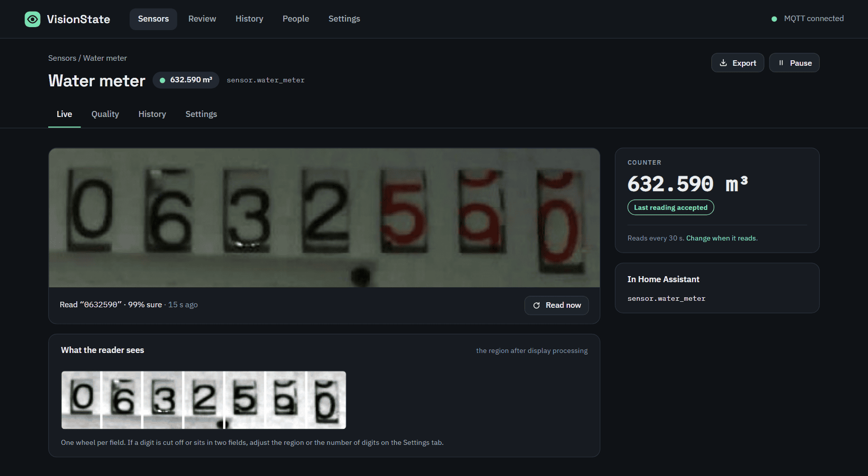Click the green dot in the 632.590 m³ badge
This screenshot has height=476, width=868.
[162, 80]
